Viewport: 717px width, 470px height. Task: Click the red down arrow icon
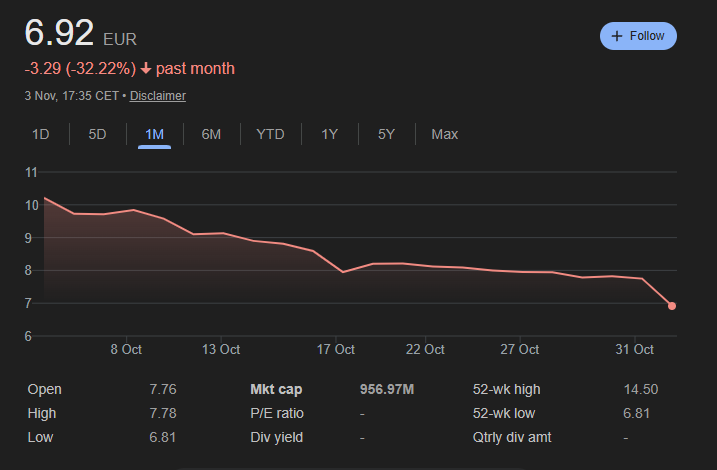click(146, 69)
